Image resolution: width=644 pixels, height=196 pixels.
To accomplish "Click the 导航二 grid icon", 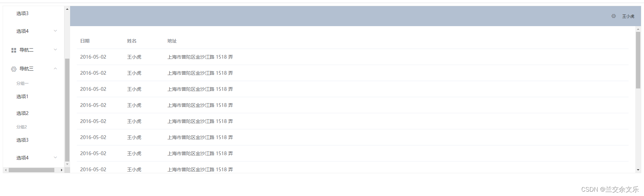I will (x=14, y=50).
